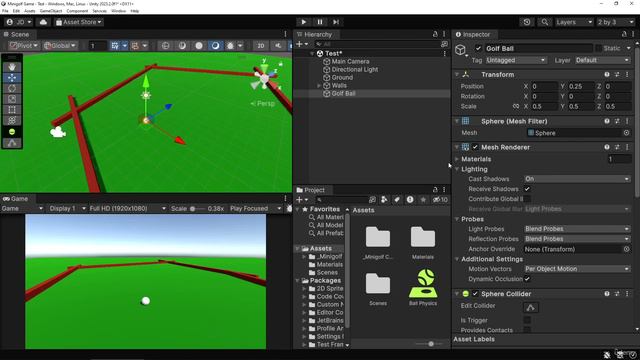Toggle Golf Ball active checkbox
This screenshot has width=640, height=360.
tap(478, 48)
